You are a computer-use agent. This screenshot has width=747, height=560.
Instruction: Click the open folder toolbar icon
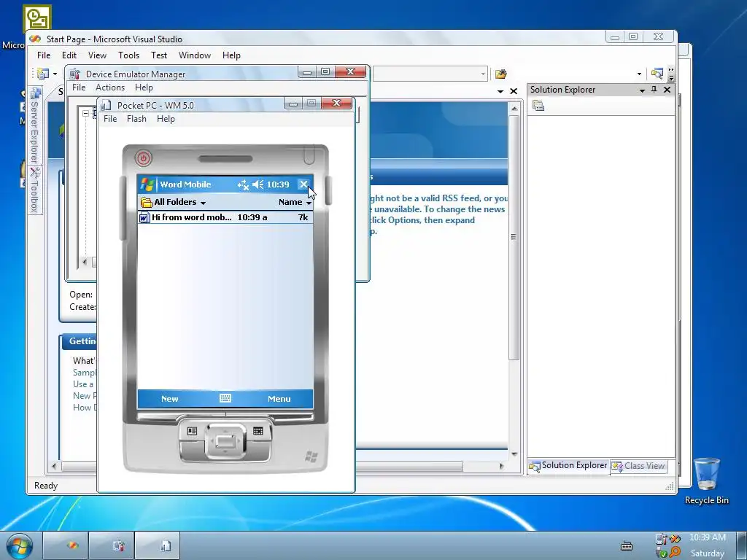[500, 74]
